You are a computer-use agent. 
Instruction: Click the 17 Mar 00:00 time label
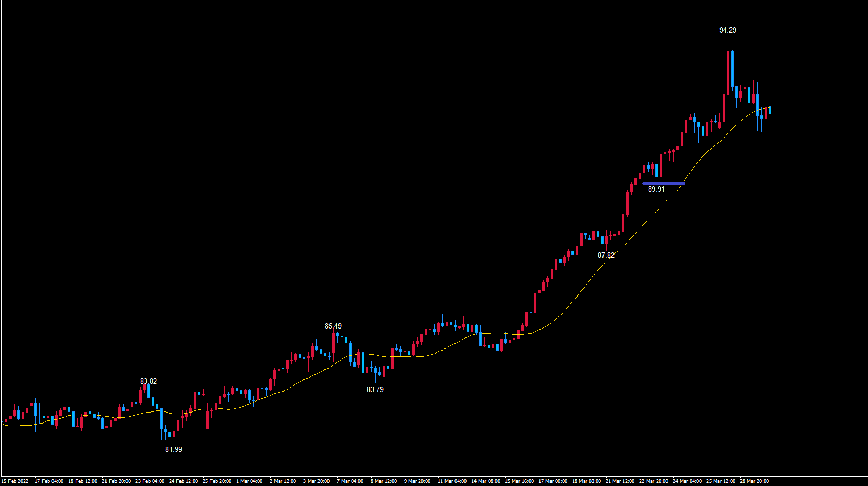553,481
